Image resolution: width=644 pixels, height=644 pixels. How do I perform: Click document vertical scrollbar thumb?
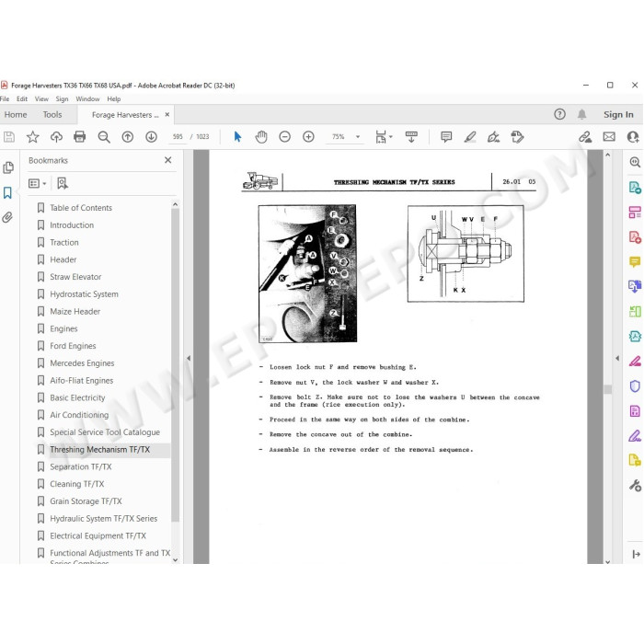607,389
